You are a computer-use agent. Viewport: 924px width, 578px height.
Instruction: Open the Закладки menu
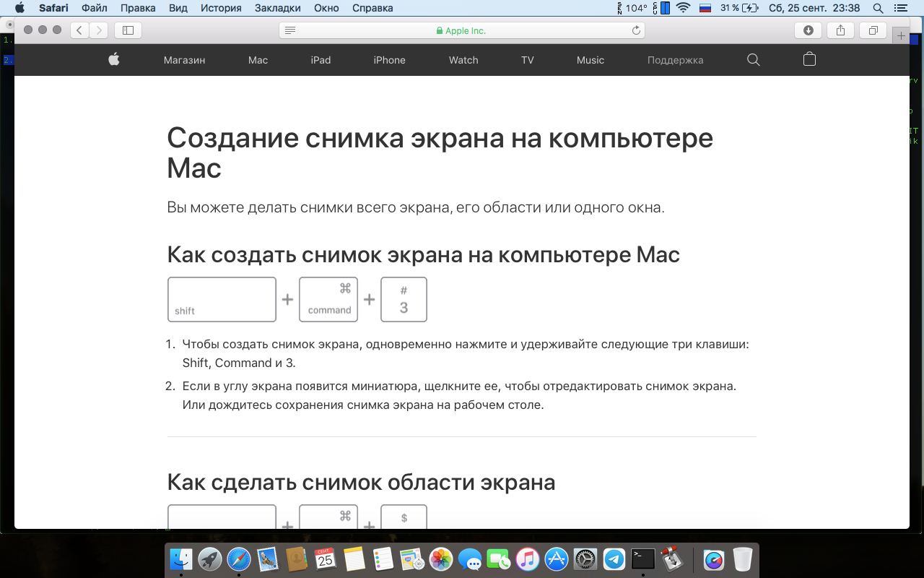(278, 8)
